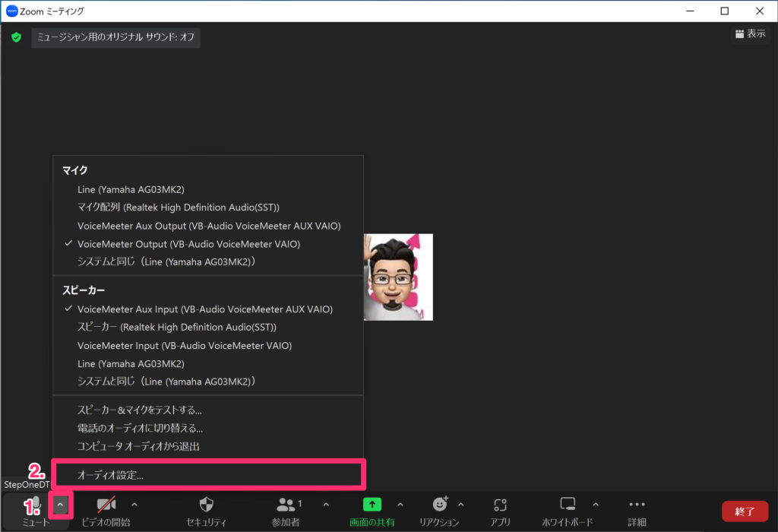
Task: Select Line (Yamaha AG03MK2) as speaker
Action: pyautogui.click(x=208, y=364)
